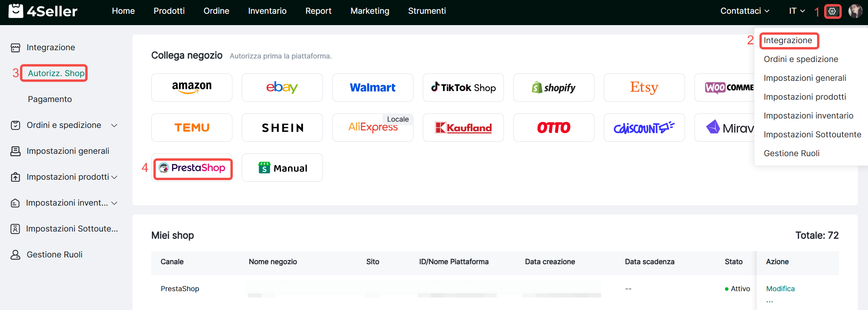
Task: Connect a TikTok Shop store
Action: 463,88
